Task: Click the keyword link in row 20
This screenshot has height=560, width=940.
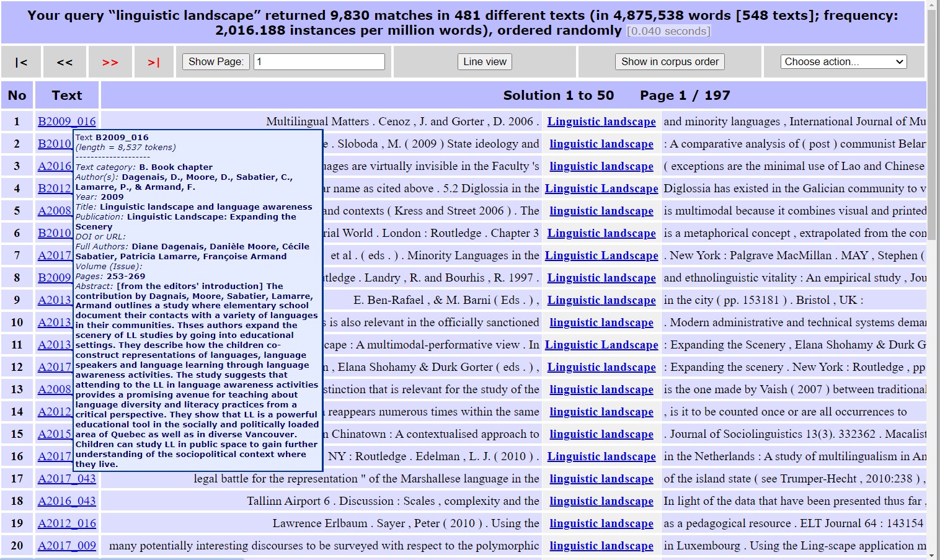Action: [601, 545]
